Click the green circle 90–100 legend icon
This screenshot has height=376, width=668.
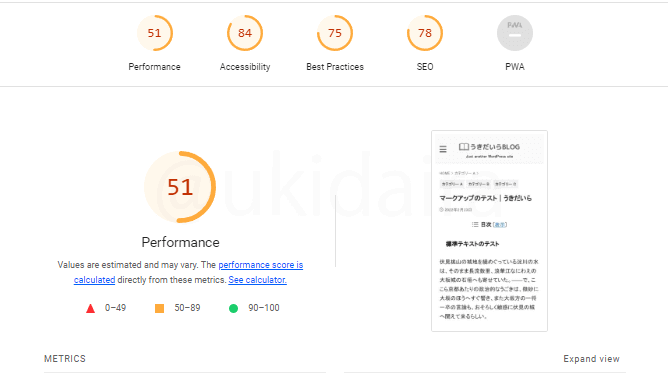233,308
